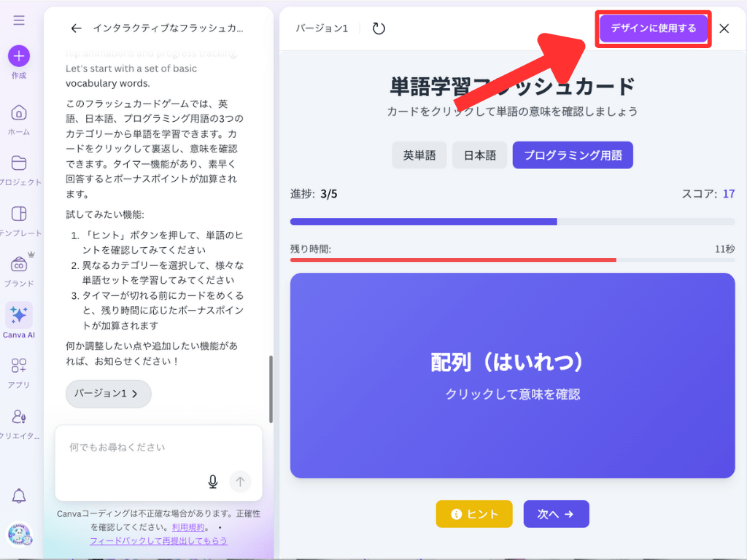Screen dimensions: 747x560
Task: Click the microphone voice input icon
Action: tap(213, 481)
